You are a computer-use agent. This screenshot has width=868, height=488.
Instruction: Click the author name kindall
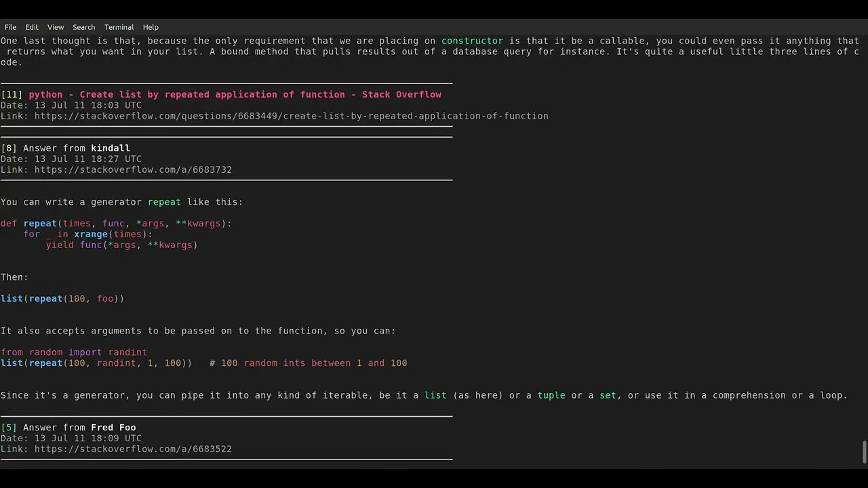(x=111, y=148)
